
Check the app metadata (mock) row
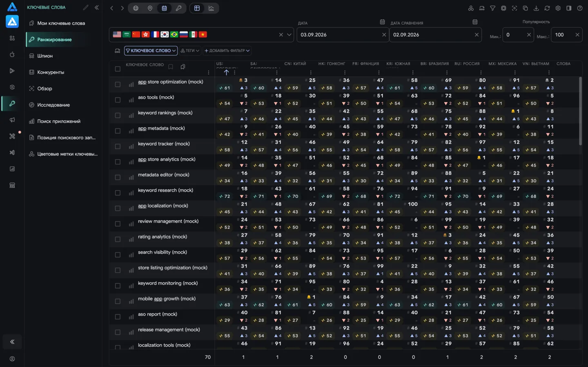tap(118, 131)
